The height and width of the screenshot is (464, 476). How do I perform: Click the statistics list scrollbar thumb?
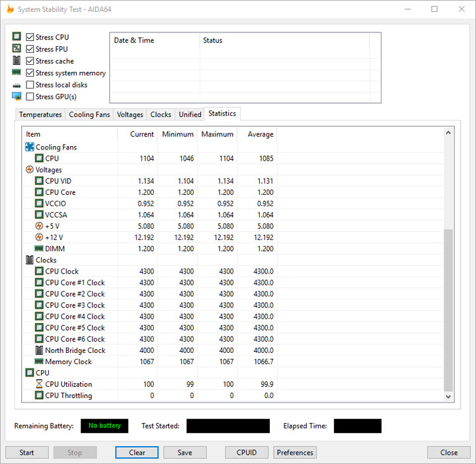pos(448,310)
